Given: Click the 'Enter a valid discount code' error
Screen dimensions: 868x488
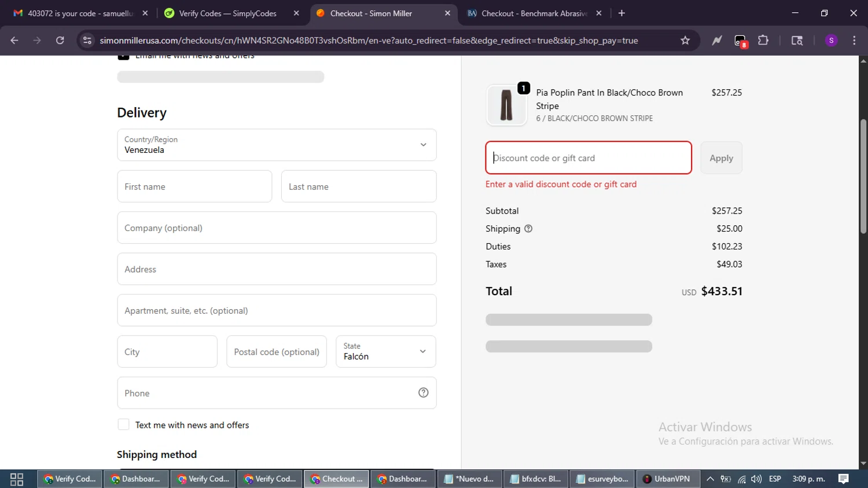Looking at the screenshot, I should pos(561,184).
